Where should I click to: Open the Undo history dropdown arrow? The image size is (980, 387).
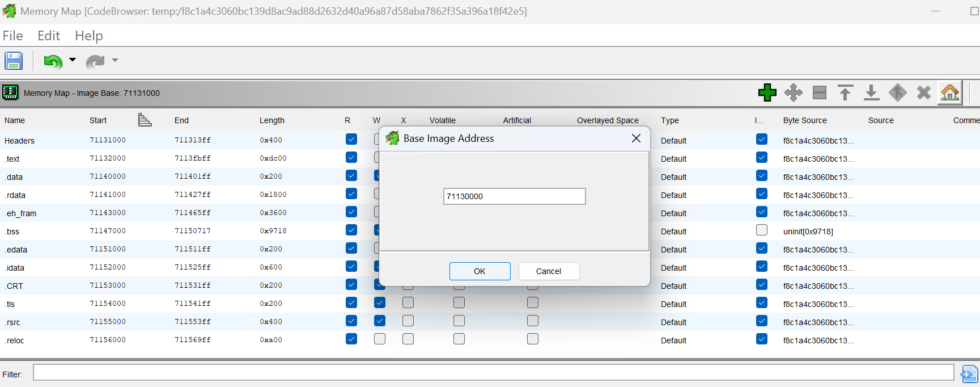(73, 60)
